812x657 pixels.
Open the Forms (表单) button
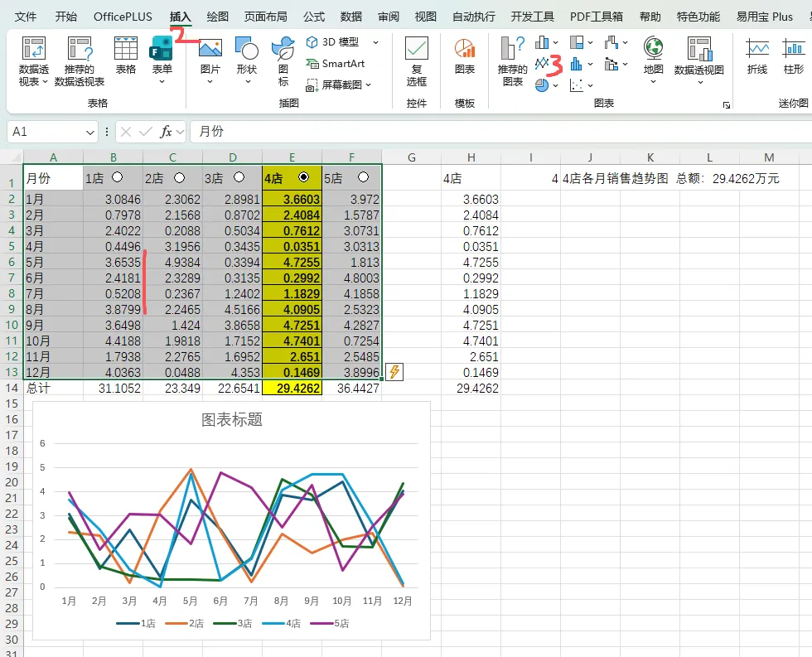[x=162, y=60]
